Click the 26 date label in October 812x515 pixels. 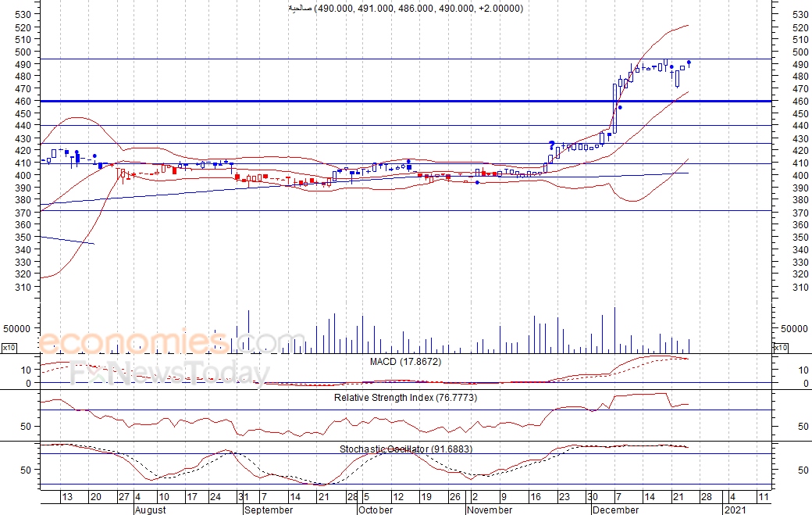[454, 497]
